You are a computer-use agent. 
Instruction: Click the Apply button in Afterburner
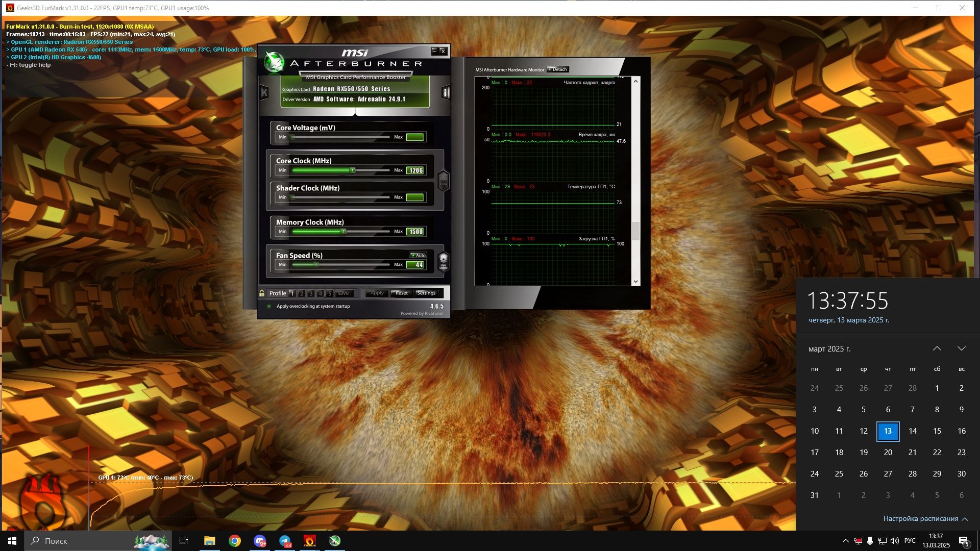[x=377, y=293]
